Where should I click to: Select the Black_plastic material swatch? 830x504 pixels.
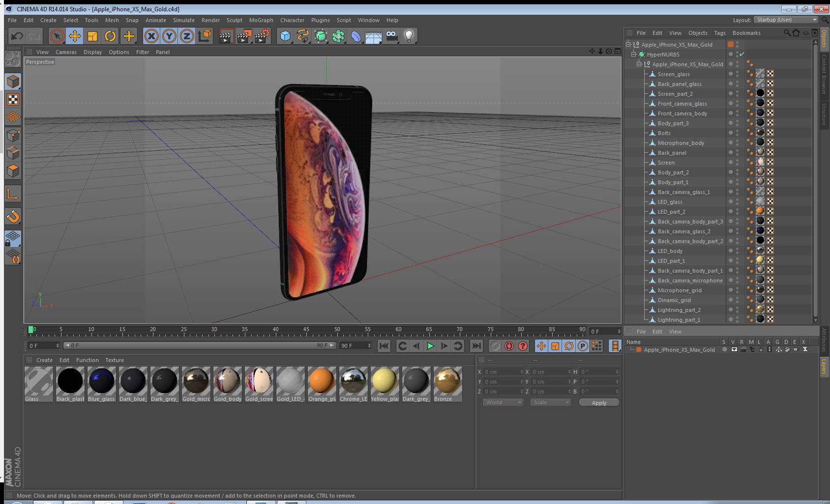(70, 384)
